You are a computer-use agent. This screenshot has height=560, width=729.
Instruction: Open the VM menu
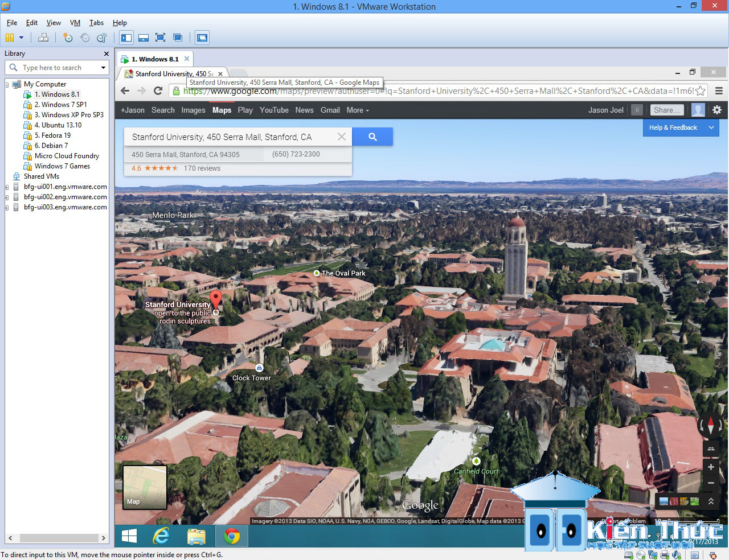click(75, 23)
